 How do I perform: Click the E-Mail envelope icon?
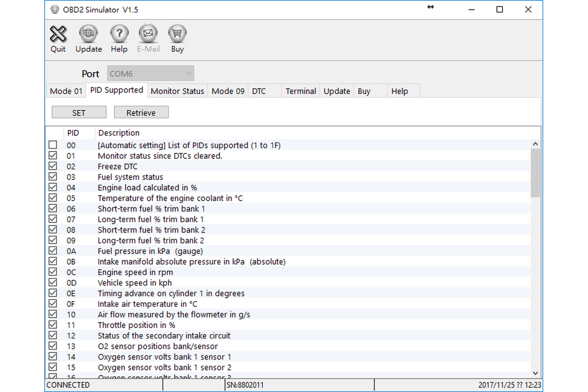point(148,34)
